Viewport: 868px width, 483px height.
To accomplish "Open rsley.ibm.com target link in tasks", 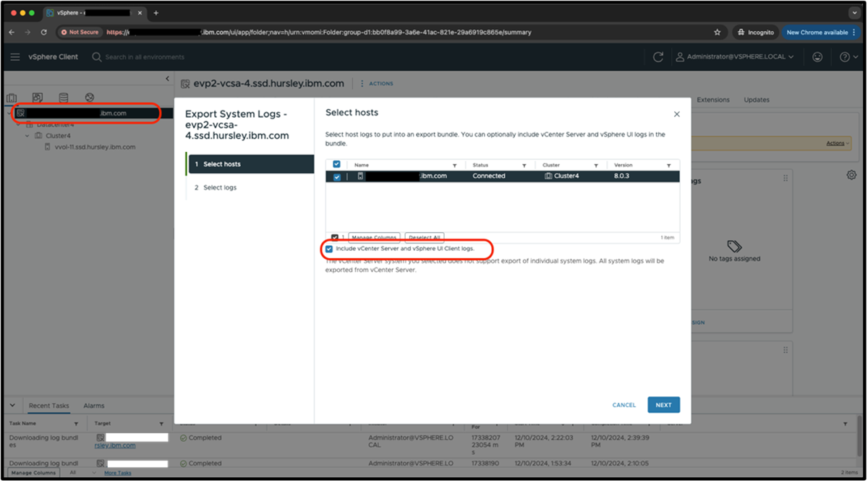I will click(x=115, y=445).
